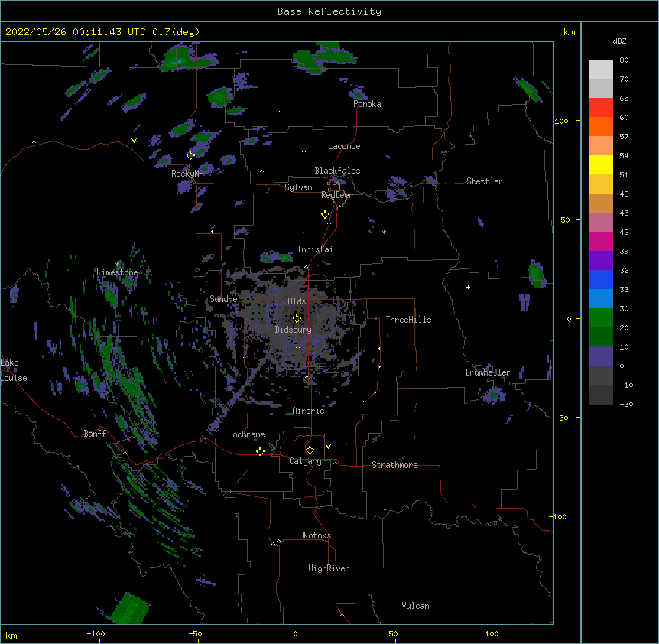The width and height of the screenshot is (659, 644).
Task: Pick the dark gray 0 to -10 swatch
Action: click(x=601, y=376)
